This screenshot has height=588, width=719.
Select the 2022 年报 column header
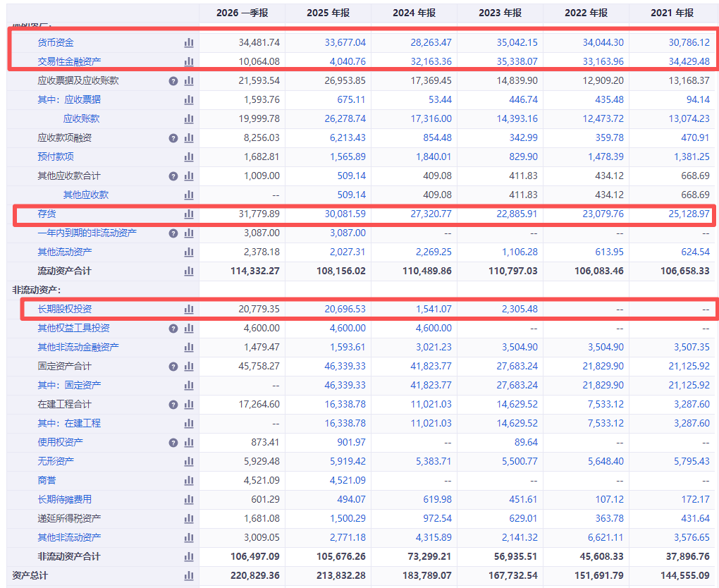[586, 13]
